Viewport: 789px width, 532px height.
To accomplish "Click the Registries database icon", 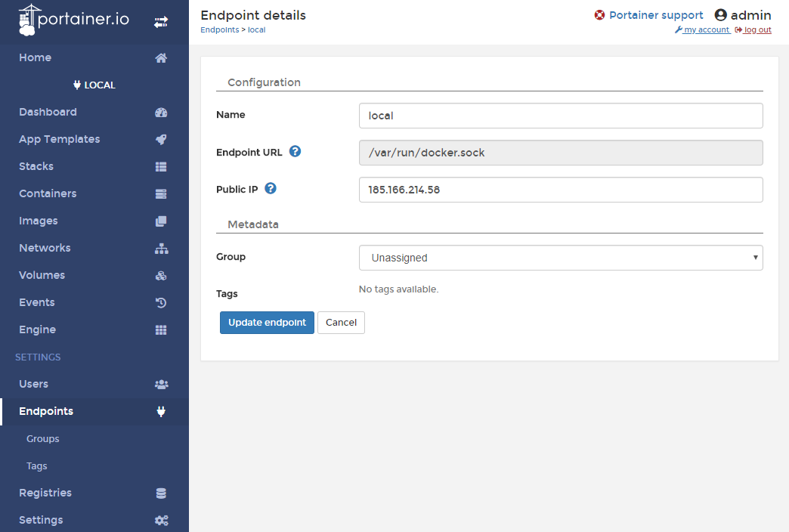I will pos(161,493).
